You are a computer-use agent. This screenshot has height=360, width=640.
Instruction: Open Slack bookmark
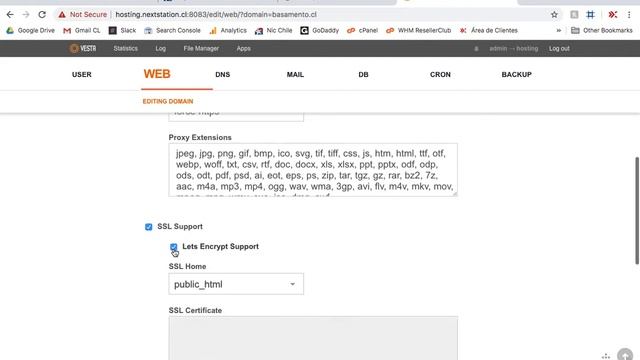[x=122, y=30]
